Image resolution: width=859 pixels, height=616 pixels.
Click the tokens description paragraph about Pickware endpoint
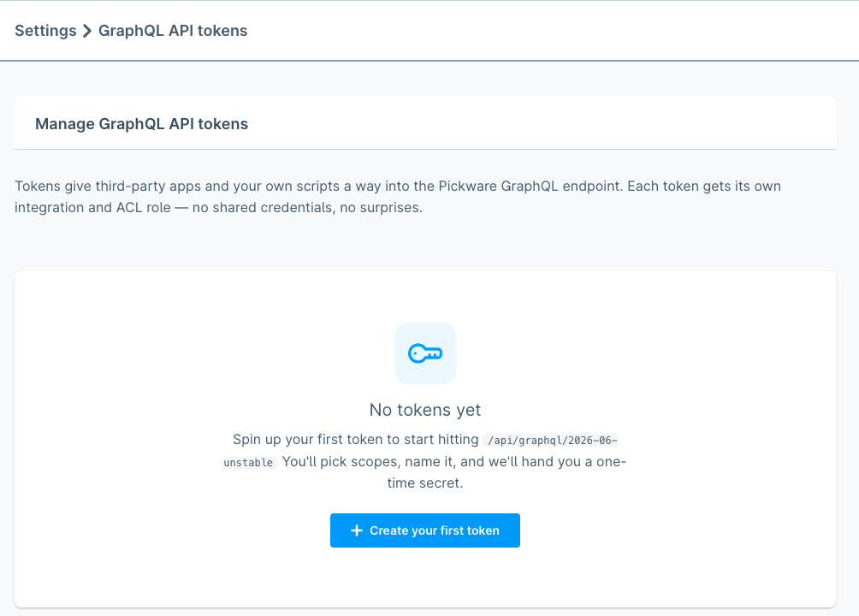click(x=398, y=197)
